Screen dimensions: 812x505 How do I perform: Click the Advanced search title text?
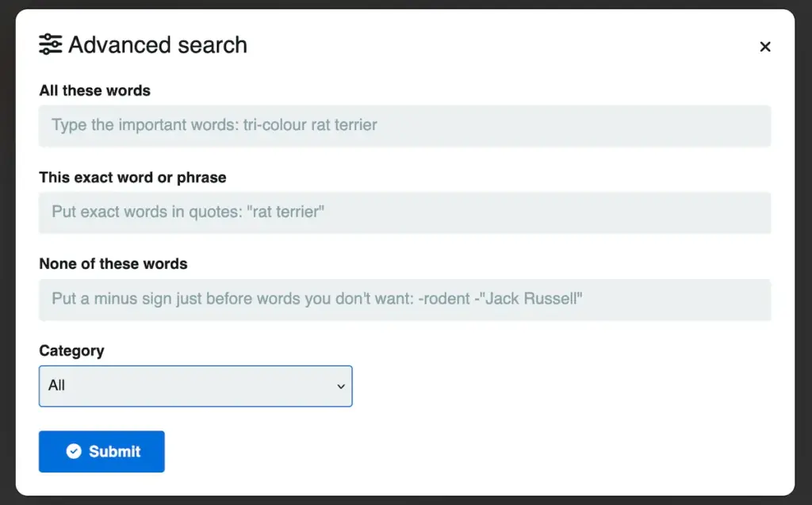tap(158, 44)
